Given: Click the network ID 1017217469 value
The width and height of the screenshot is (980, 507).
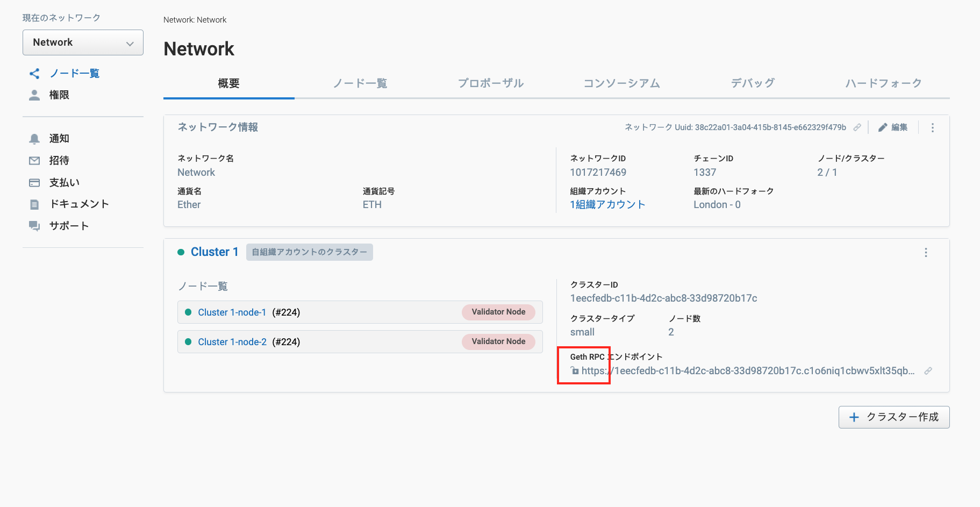Looking at the screenshot, I should click(598, 173).
